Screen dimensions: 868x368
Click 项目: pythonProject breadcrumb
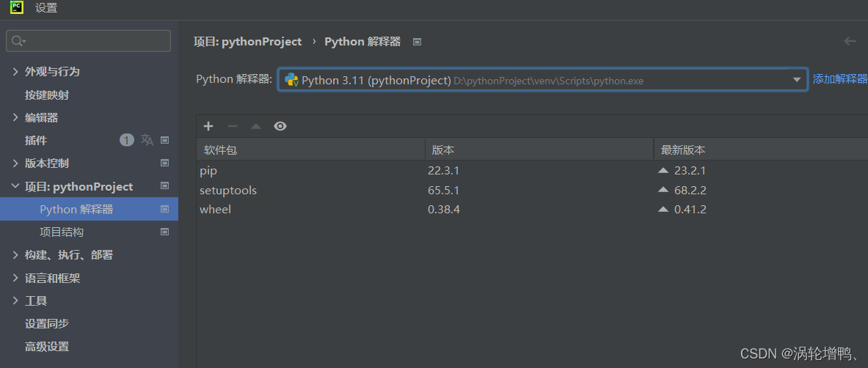pos(247,42)
